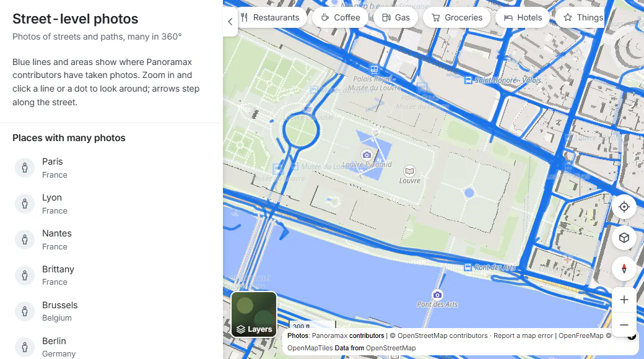This screenshot has width=644, height=359.
Task: Click the Palais Royal metro station icon
Action: 374,69
